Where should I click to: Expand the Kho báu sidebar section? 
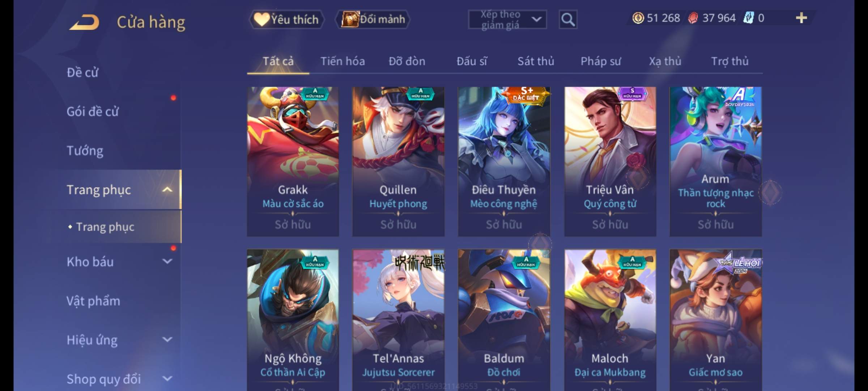tap(167, 261)
